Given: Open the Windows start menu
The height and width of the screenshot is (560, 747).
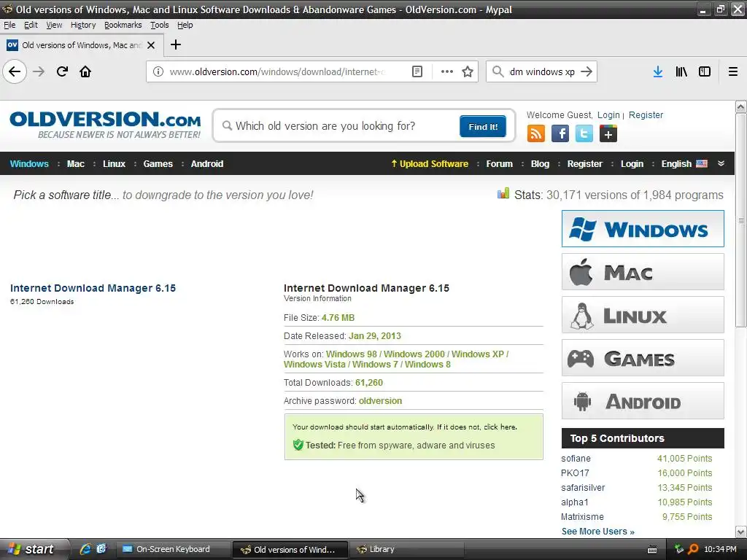Looking at the screenshot, I should pos(34,549).
